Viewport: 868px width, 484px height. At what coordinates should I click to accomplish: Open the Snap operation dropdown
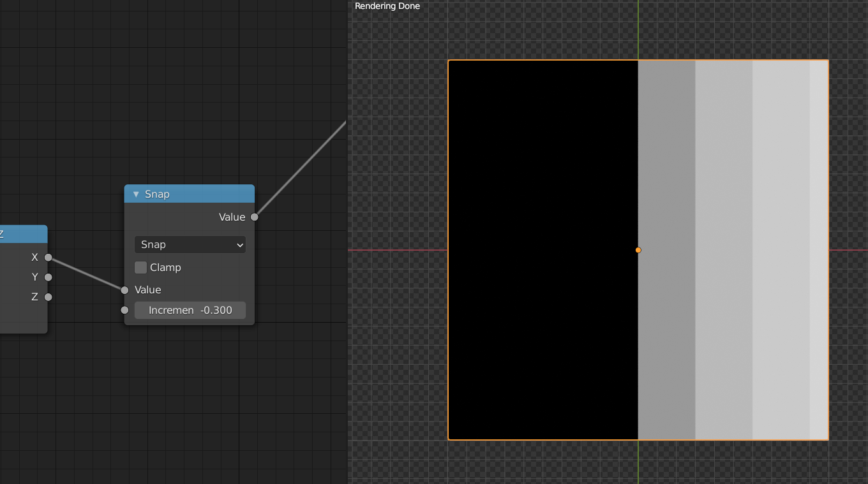(x=190, y=245)
